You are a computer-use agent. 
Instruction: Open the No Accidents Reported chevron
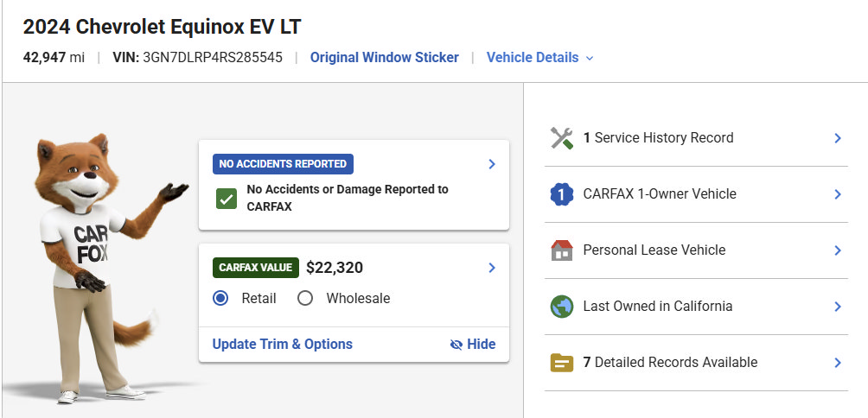(x=492, y=164)
